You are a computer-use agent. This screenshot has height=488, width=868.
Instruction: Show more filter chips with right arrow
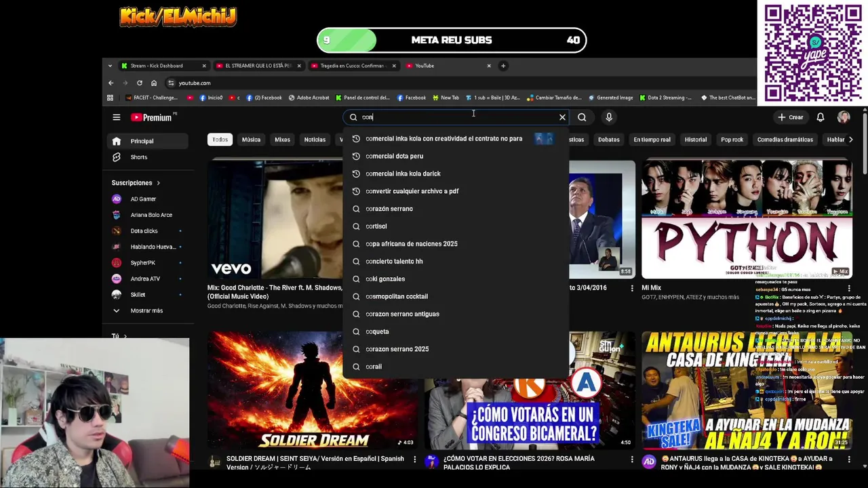click(x=851, y=140)
